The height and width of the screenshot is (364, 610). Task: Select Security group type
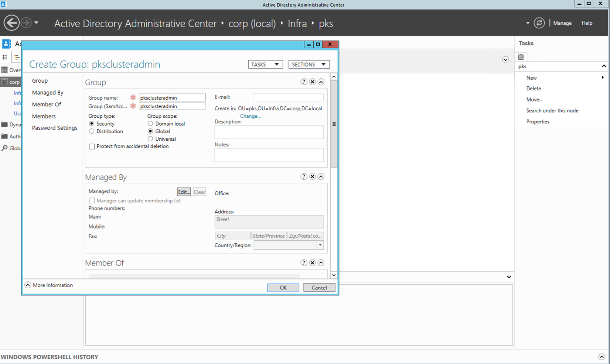(x=92, y=124)
